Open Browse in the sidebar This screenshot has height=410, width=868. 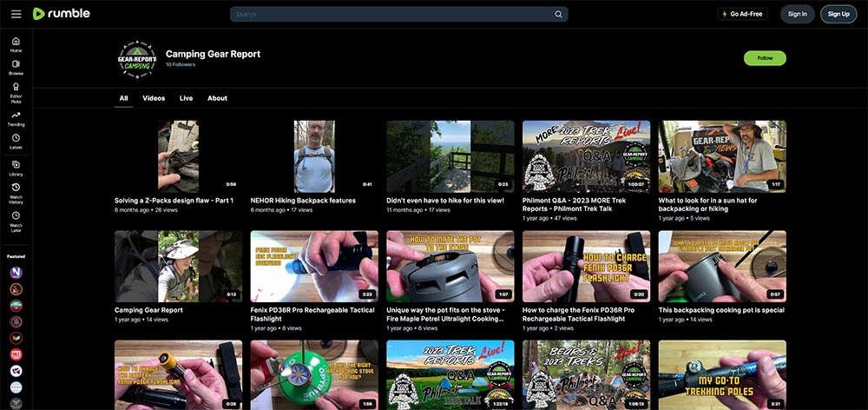(x=16, y=68)
